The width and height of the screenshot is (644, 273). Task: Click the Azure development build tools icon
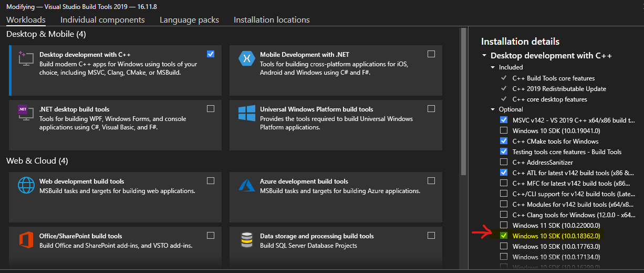tap(246, 185)
